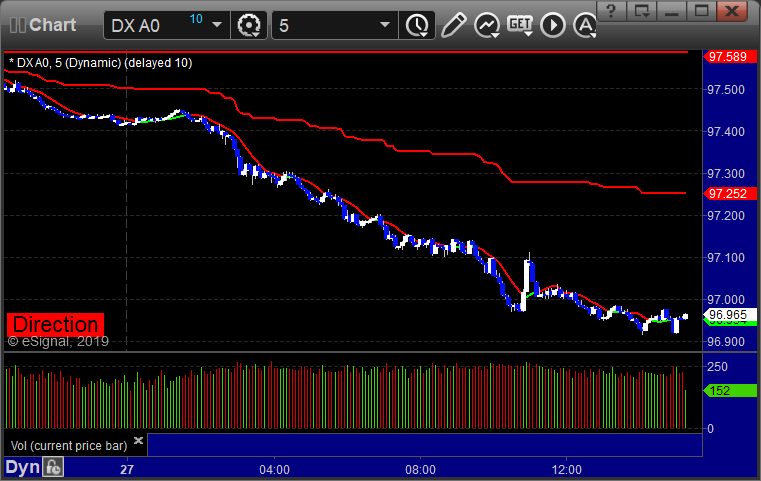Select the pencil drawing tools icon
The height and width of the screenshot is (481, 761).
click(453, 25)
